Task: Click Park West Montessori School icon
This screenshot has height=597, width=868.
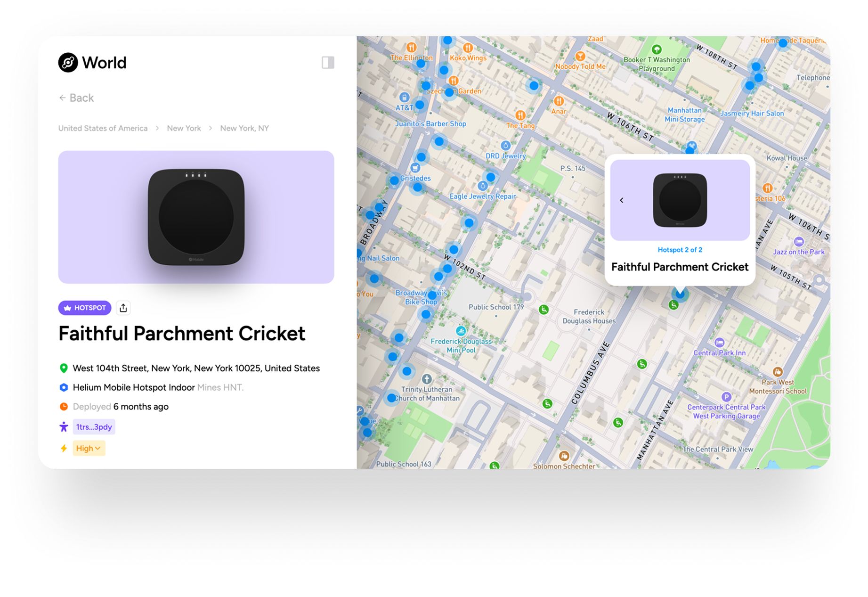Action: (778, 372)
